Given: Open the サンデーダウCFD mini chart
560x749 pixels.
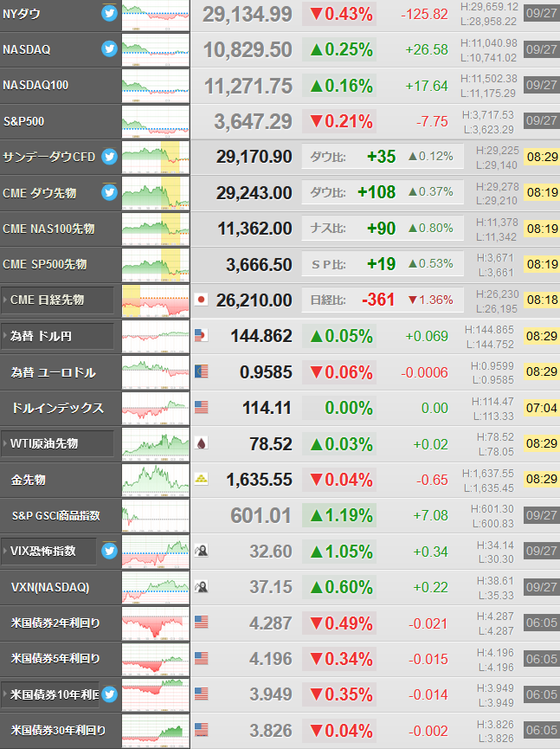Looking at the screenshot, I should (156, 157).
